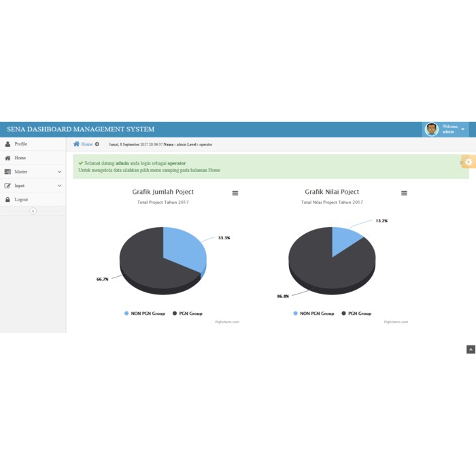Toggle PGN Group legend in Nilai chart
The height and width of the screenshot is (476, 476).
[x=356, y=313]
